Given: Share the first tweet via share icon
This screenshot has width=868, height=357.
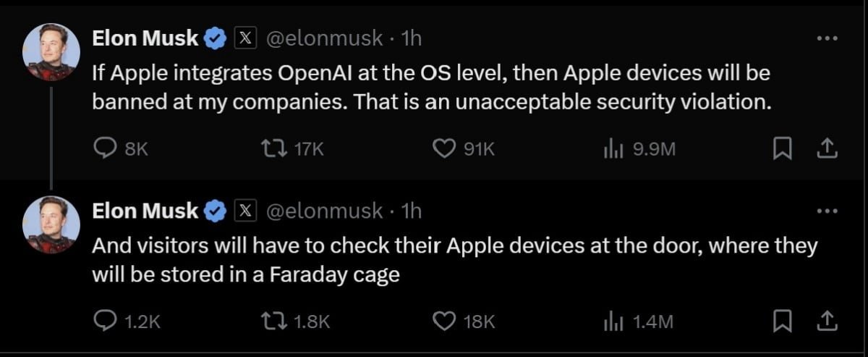Looking at the screenshot, I should (x=827, y=149).
